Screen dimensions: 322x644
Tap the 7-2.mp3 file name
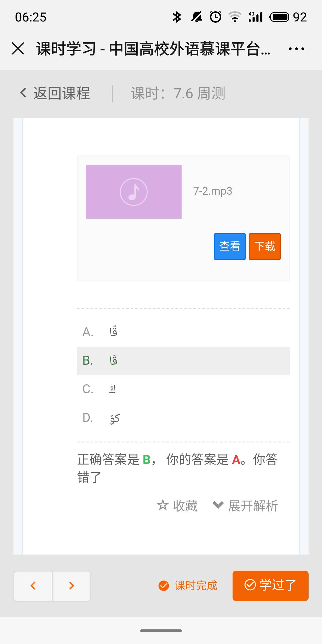click(x=213, y=191)
